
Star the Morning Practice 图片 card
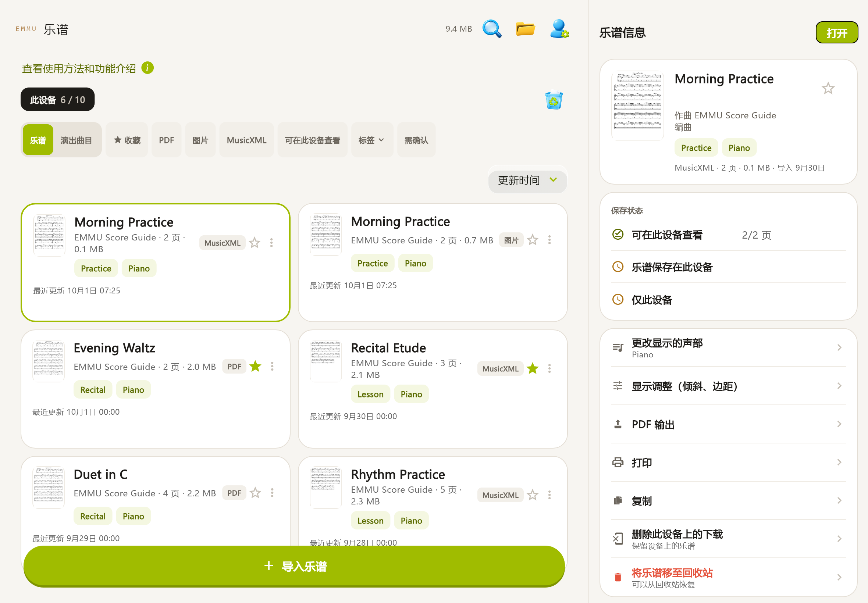(x=533, y=240)
